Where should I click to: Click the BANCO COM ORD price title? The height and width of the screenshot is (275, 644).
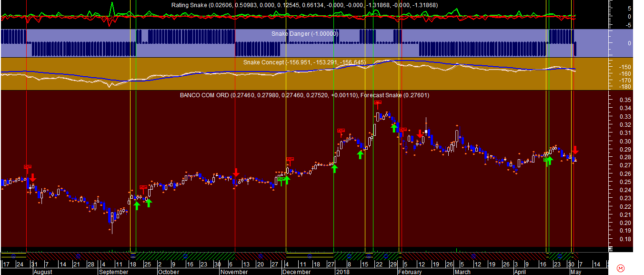pos(269,95)
